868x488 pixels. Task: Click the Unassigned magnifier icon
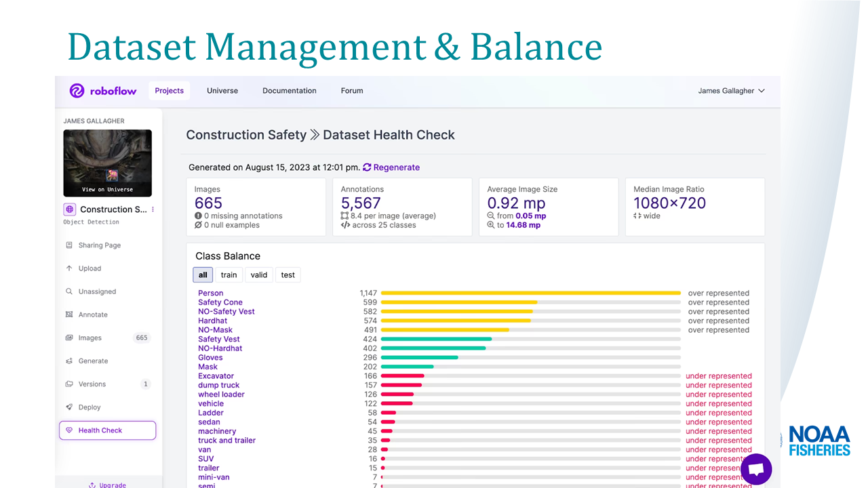tap(69, 291)
